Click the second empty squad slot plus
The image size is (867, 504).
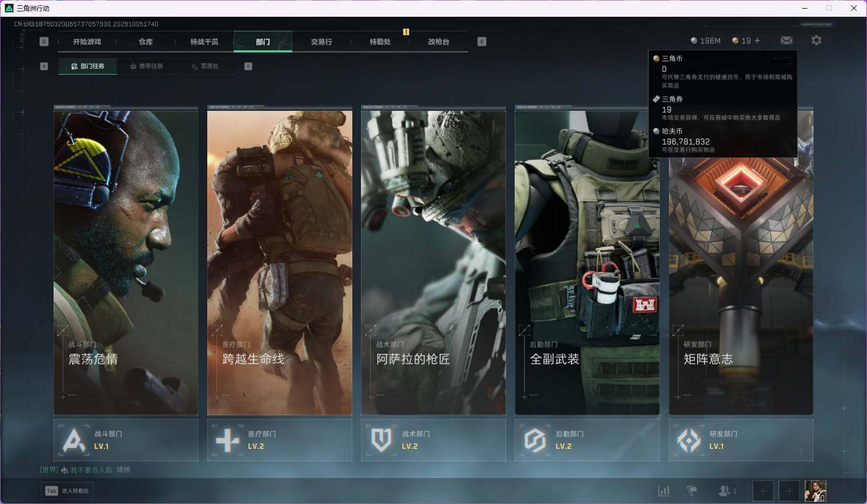pyautogui.click(x=789, y=491)
